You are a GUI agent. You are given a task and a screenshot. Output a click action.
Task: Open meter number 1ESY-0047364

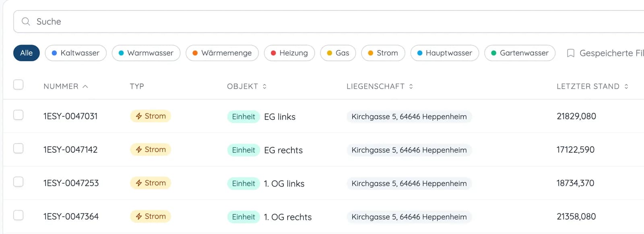71,216
